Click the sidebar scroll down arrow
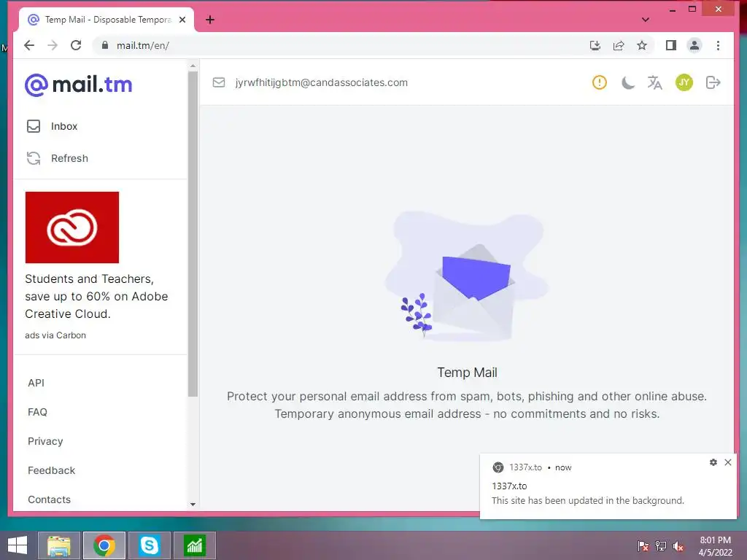Image resolution: width=747 pixels, height=560 pixels. click(x=193, y=505)
